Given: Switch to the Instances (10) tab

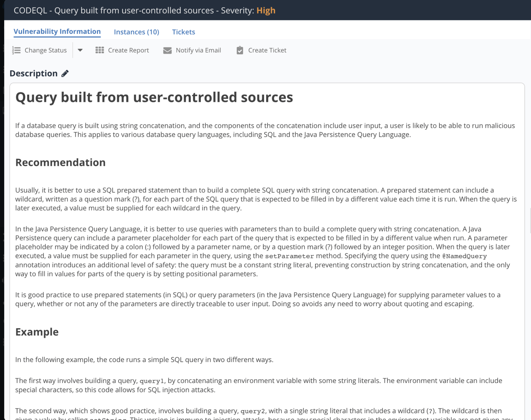Looking at the screenshot, I should pos(136,32).
